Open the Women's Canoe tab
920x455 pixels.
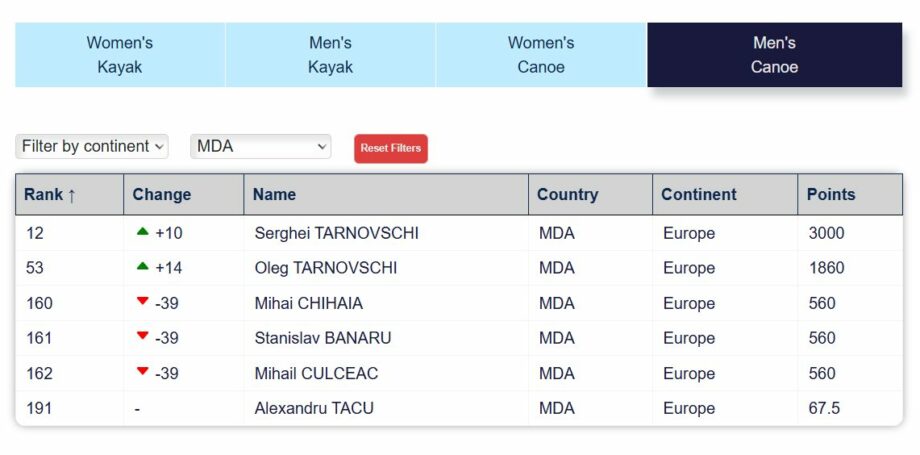coord(541,55)
